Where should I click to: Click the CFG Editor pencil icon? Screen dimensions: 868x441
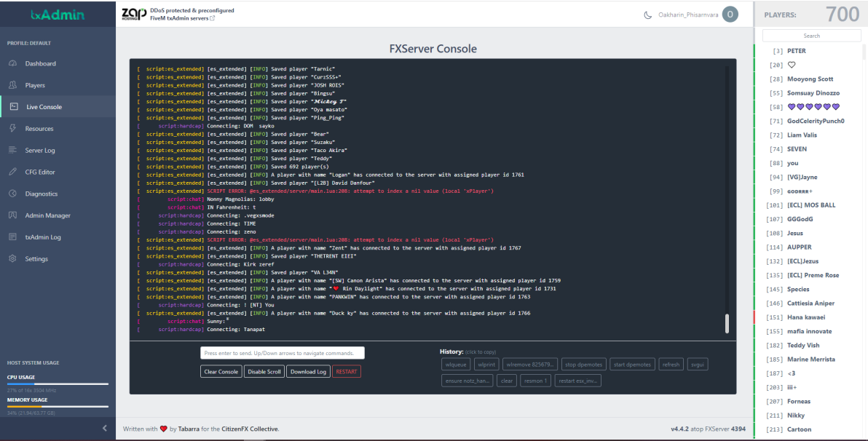(x=12, y=172)
